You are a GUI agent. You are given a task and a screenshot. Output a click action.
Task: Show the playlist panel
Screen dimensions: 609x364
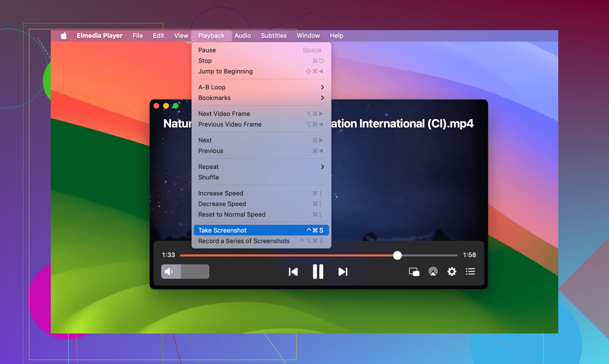471,272
